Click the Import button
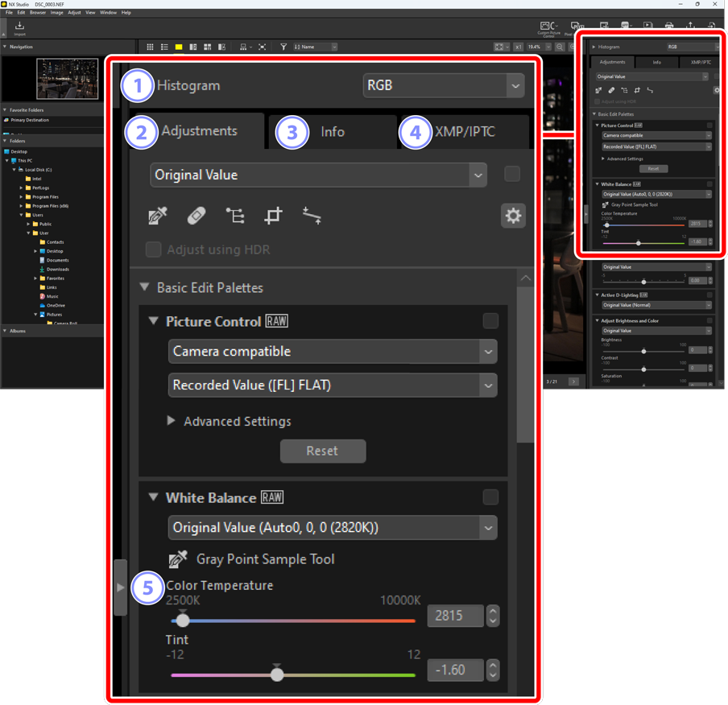The width and height of the screenshot is (728, 705). [19, 29]
